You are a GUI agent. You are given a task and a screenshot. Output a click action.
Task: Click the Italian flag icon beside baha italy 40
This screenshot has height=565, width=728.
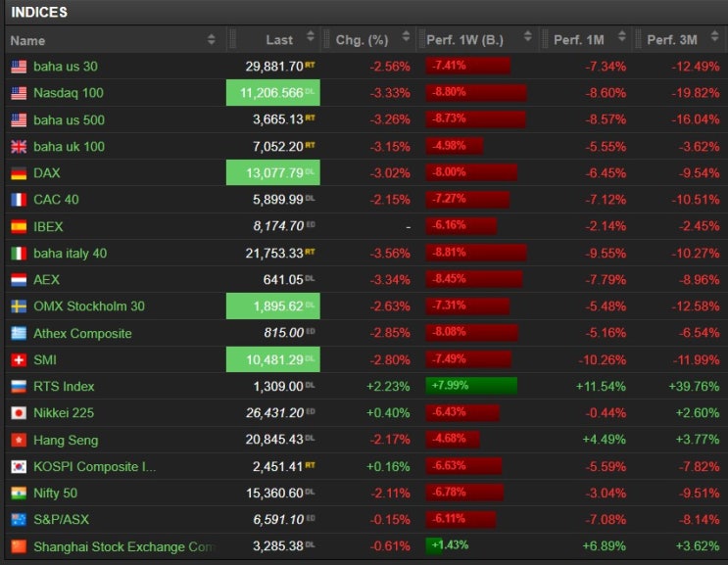coord(19,254)
